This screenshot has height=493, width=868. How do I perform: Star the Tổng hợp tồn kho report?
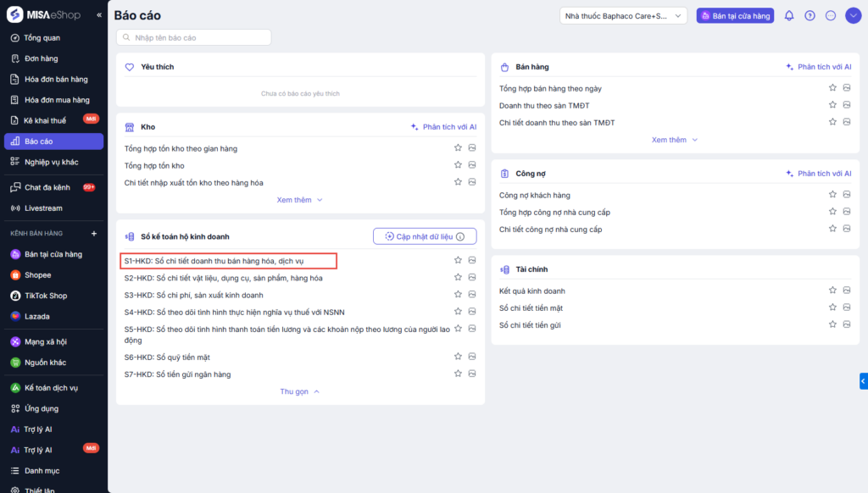[x=458, y=165]
